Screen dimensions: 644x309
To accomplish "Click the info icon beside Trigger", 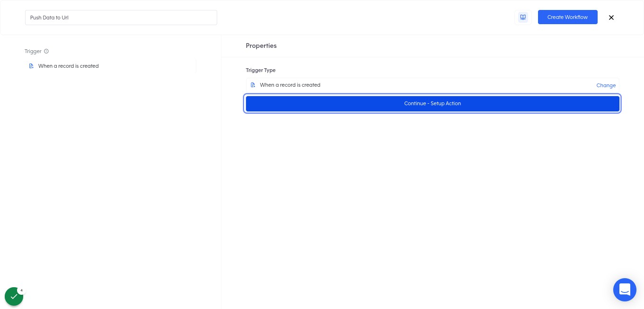I will (x=46, y=51).
